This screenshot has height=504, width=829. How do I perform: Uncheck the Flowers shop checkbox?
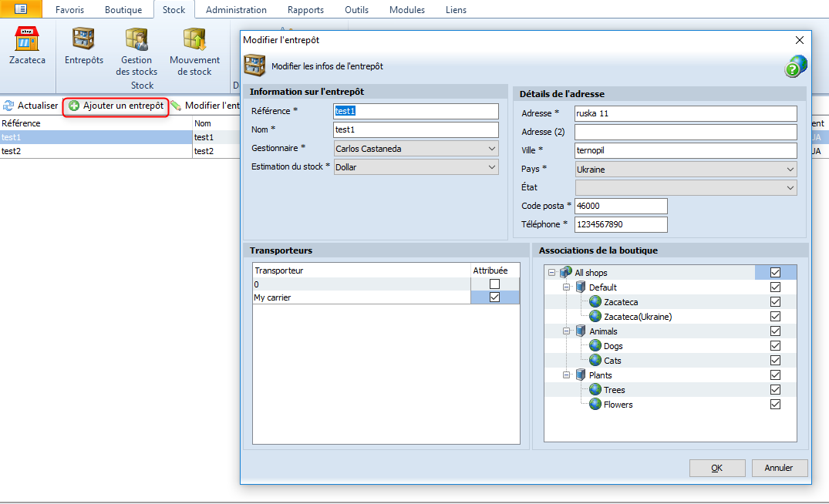[775, 404]
